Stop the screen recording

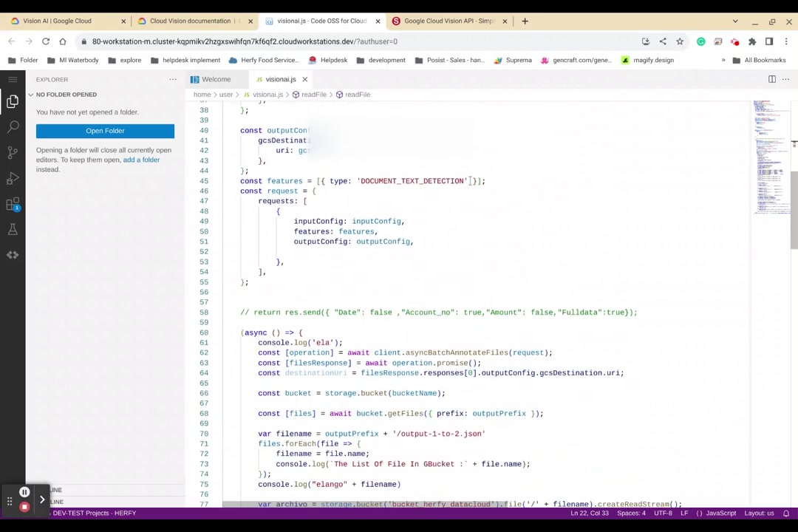(x=24, y=507)
